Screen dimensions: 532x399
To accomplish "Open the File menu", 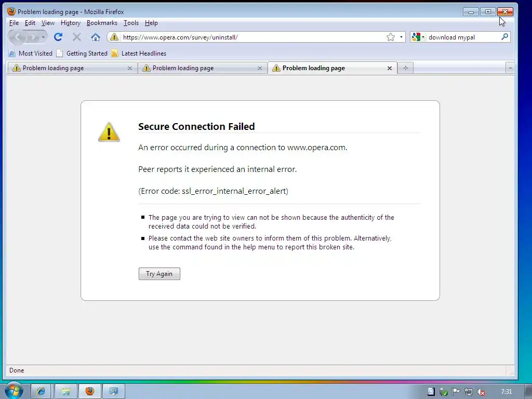I will [x=14, y=23].
